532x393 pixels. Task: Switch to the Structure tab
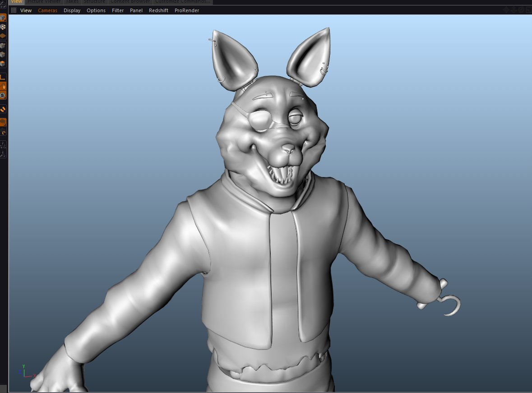coord(94,2)
